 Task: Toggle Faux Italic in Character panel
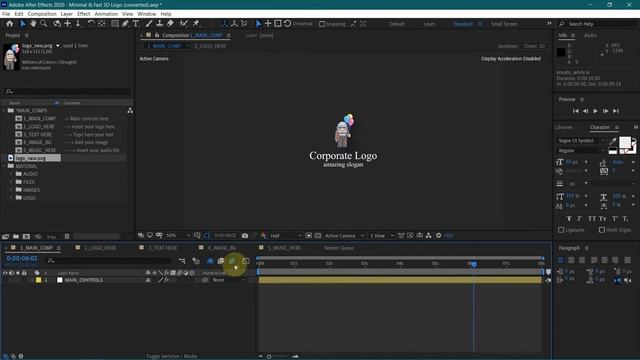tap(580, 219)
